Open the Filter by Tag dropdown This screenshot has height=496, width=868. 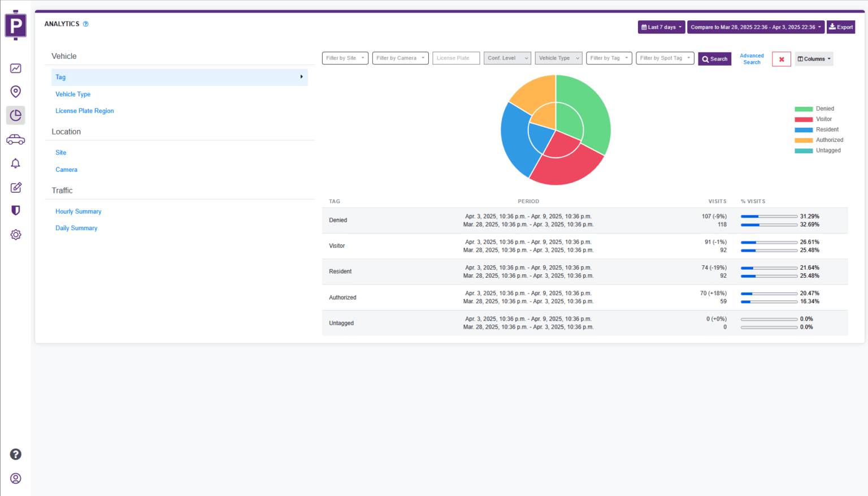(x=609, y=58)
